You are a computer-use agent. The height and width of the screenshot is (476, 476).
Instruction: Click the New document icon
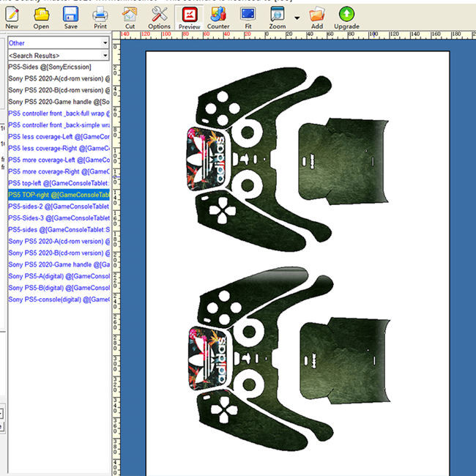12,14
